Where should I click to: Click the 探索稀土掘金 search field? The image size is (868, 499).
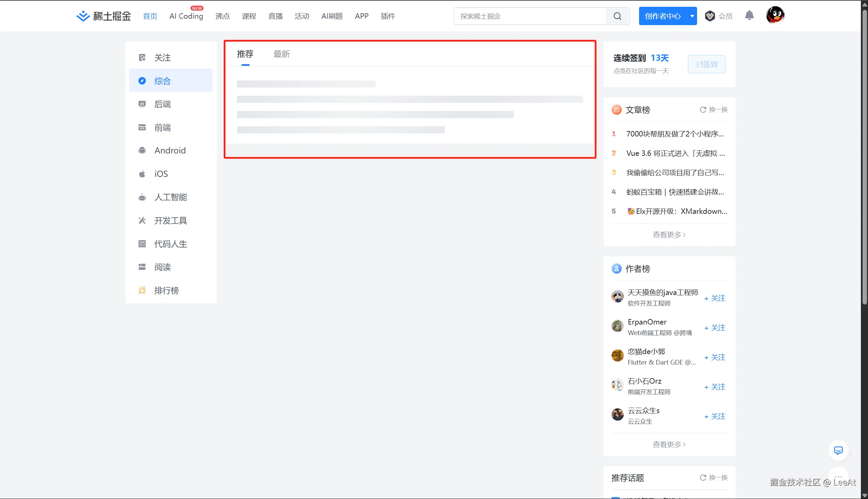pyautogui.click(x=530, y=16)
